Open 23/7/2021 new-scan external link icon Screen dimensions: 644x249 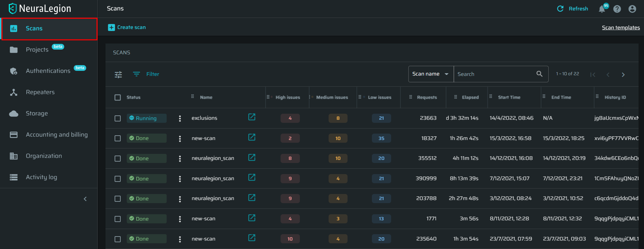(252, 238)
